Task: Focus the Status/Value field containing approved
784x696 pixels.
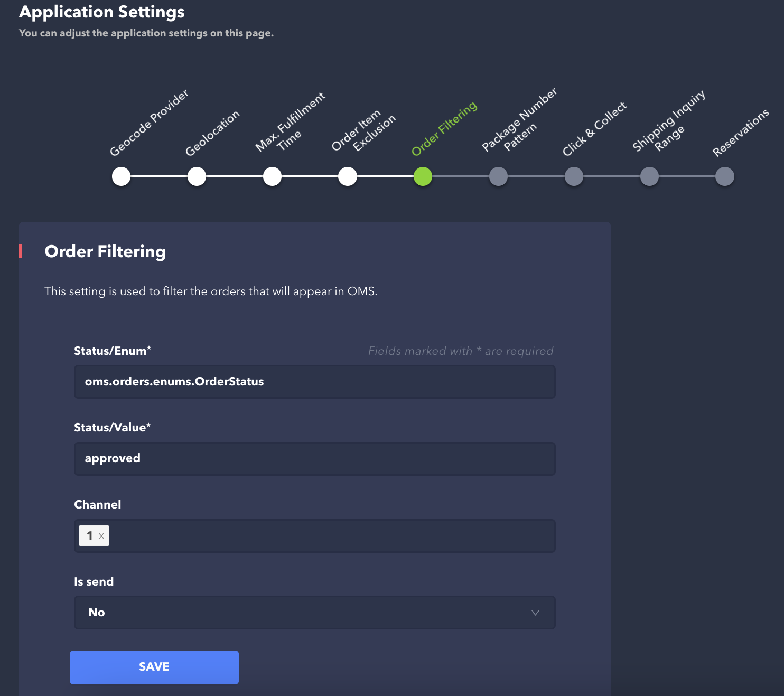Action: [314, 459]
